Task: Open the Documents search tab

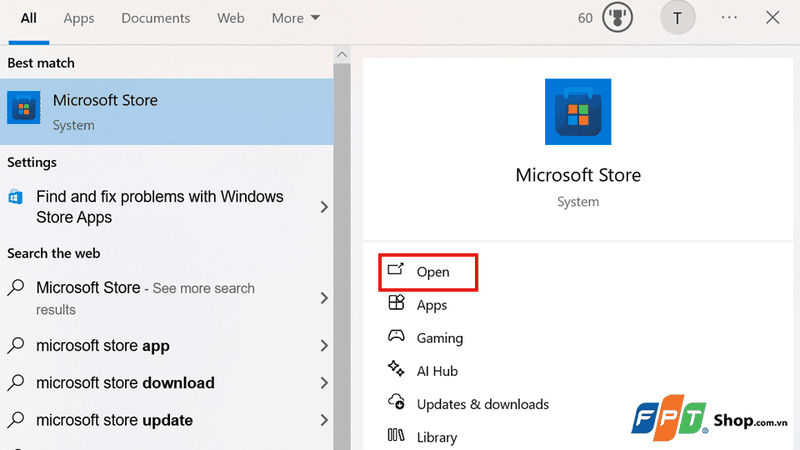Action: (x=156, y=18)
